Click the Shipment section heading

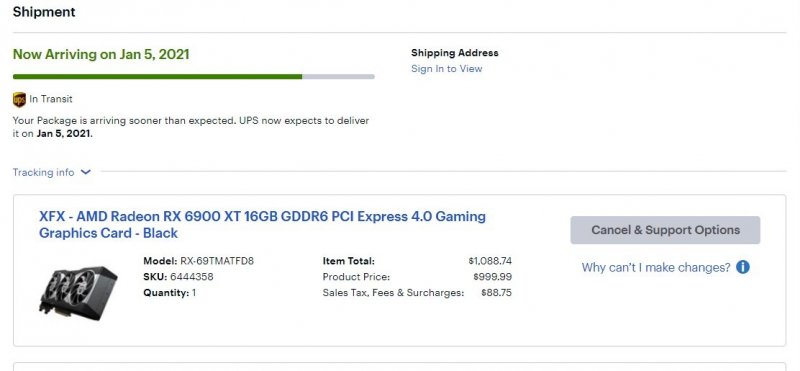point(44,12)
